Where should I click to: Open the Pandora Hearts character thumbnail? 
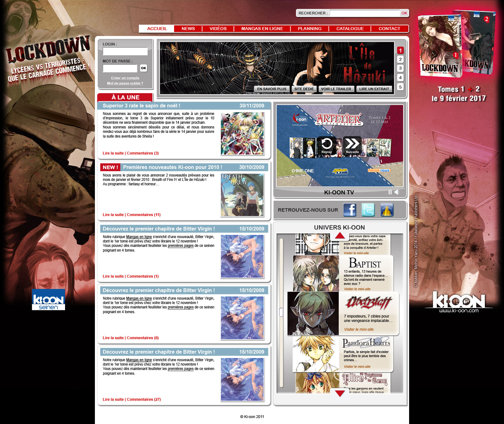point(316,354)
